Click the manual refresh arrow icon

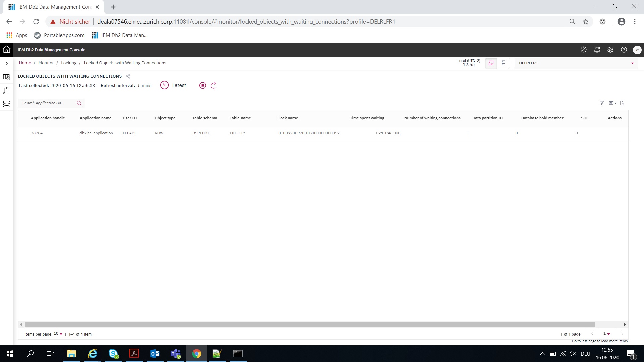click(x=213, y=85)
